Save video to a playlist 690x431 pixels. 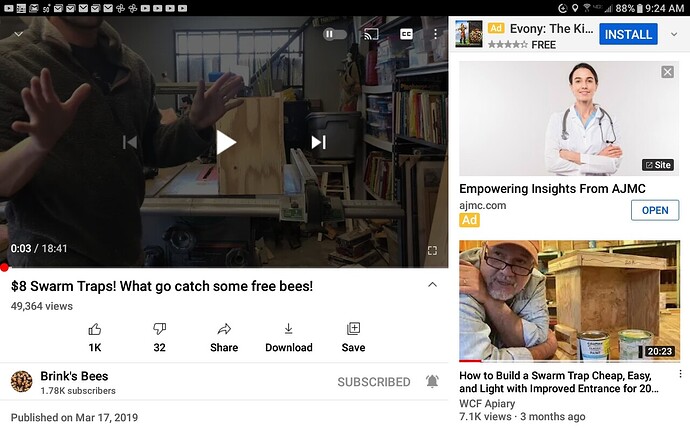click(353, 328)
